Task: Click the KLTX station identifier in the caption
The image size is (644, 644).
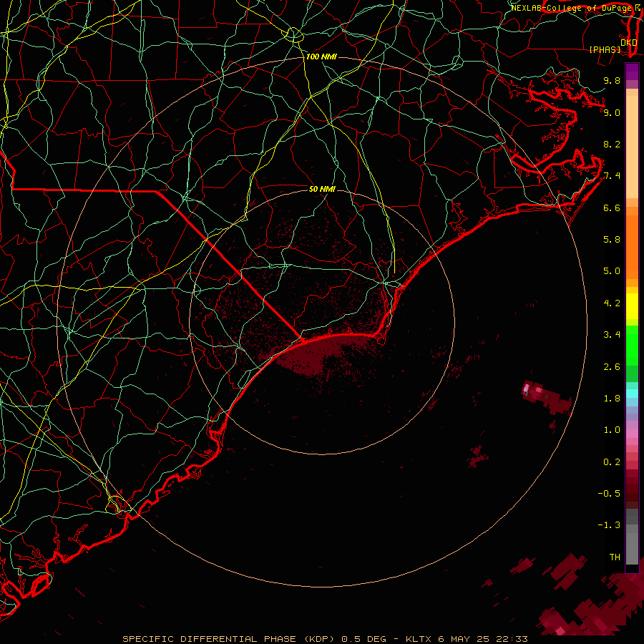Action: (x=419, y=639)
